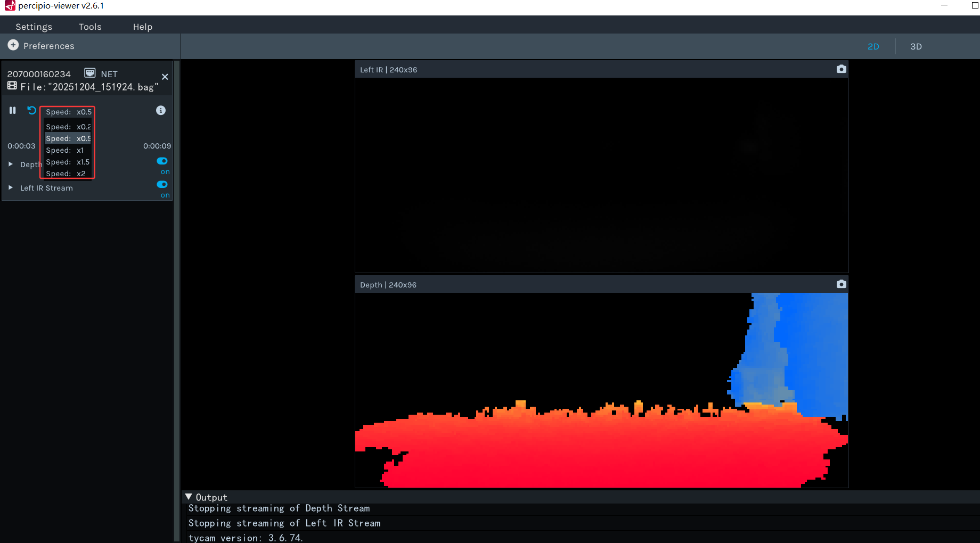
Task: Click the left panel vertical scrollbar
Action: [x=177, y=301]
